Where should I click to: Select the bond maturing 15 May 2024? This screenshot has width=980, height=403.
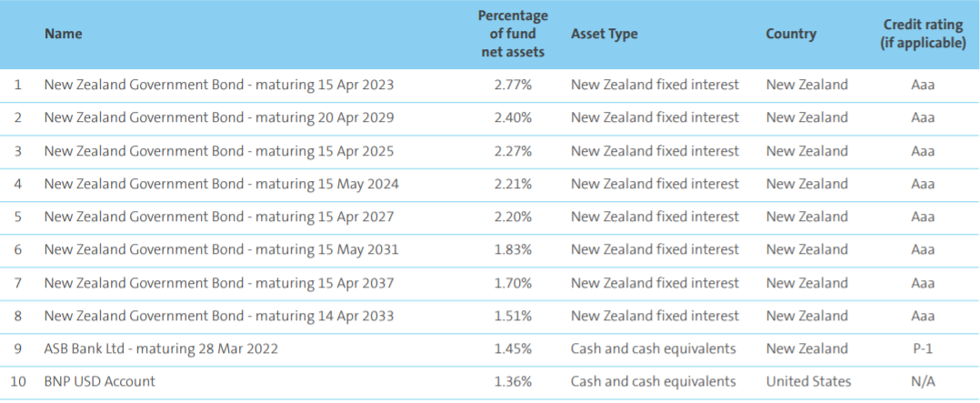click(221, 184)
